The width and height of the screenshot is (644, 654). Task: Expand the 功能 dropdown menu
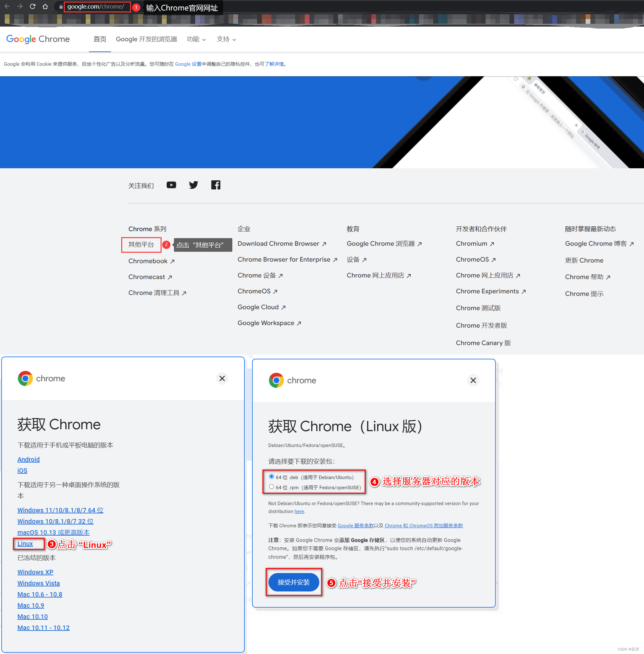(196, 39)
